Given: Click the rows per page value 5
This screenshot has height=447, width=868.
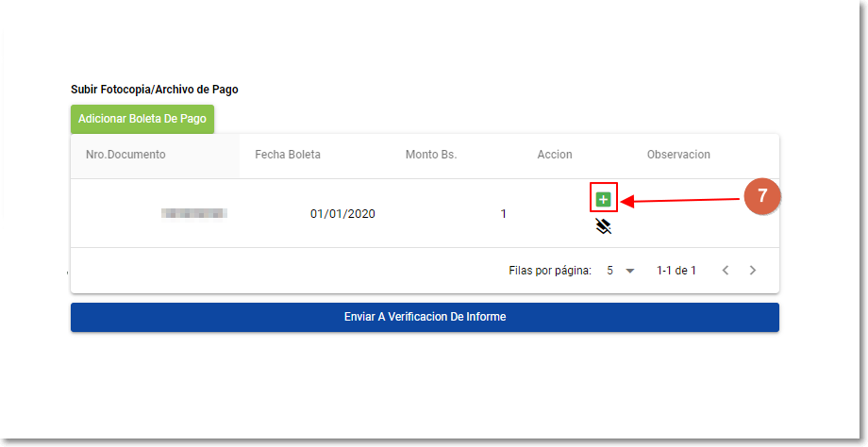Looking at the screenshot, I should tap(610, 271).
